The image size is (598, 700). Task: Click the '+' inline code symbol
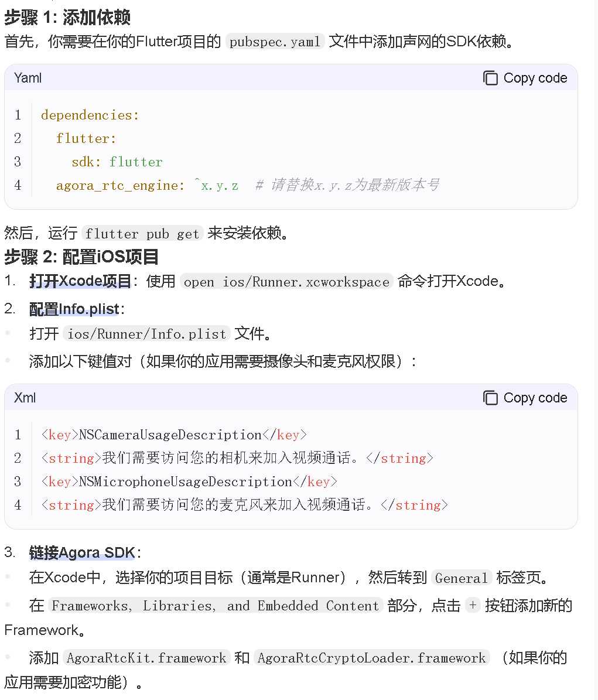click(x=473, y=606)
